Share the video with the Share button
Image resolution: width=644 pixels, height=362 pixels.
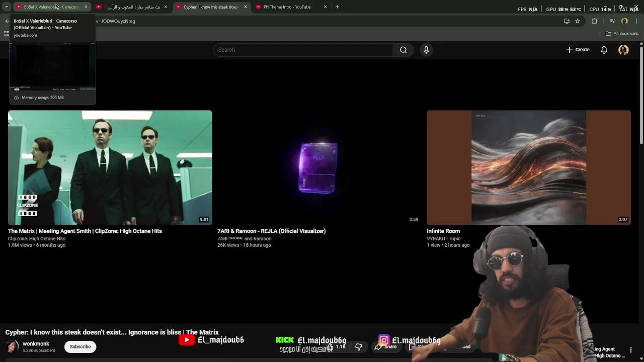tap(386, 347)
